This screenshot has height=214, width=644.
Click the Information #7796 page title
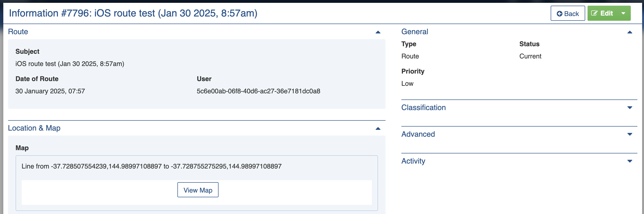point(133,13)
